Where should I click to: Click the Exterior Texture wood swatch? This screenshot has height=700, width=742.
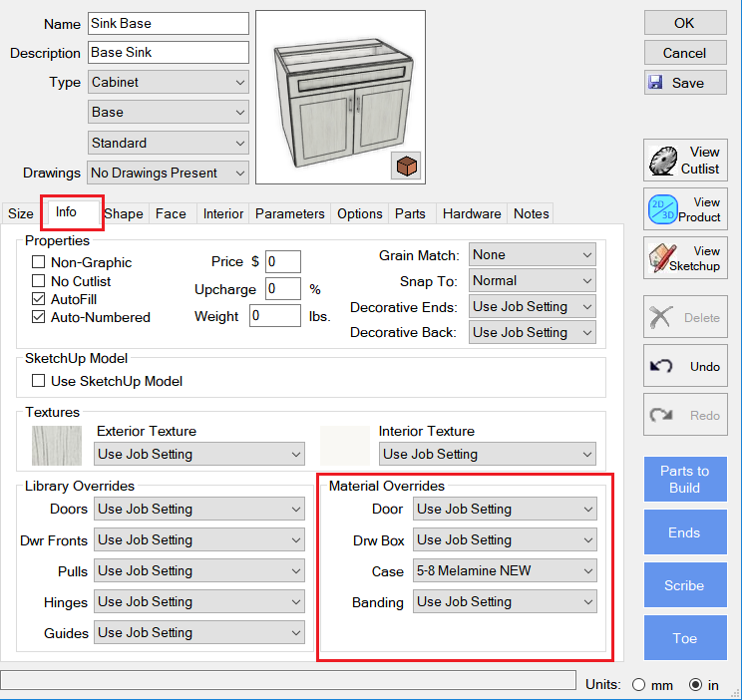57,445
